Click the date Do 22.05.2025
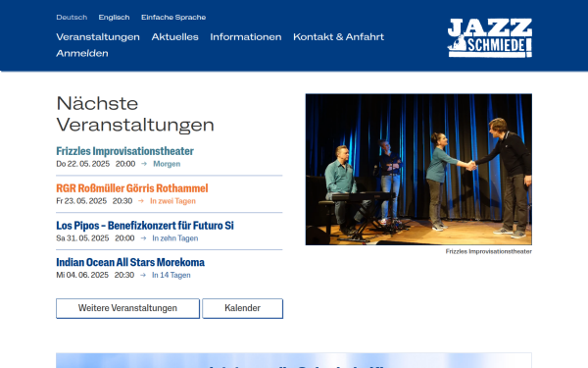 click(83, 164)
